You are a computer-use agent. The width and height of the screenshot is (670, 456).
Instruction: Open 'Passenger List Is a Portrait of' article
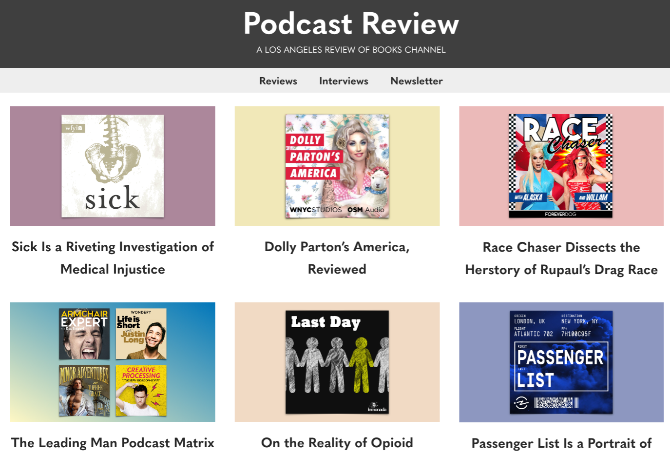point(561,443)
